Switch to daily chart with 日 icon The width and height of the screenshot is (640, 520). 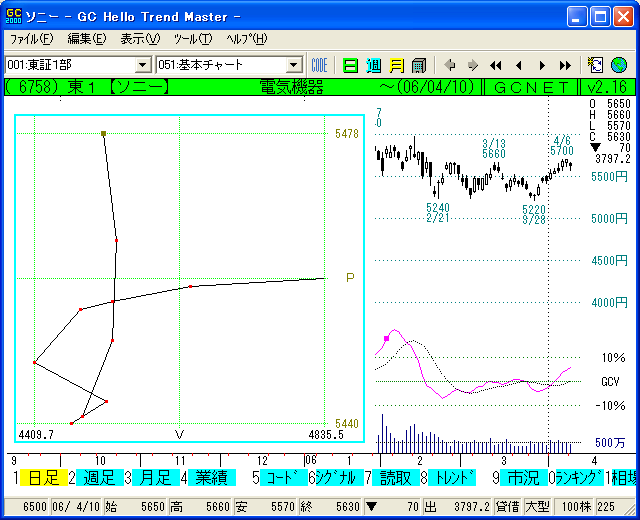point(350,65)
